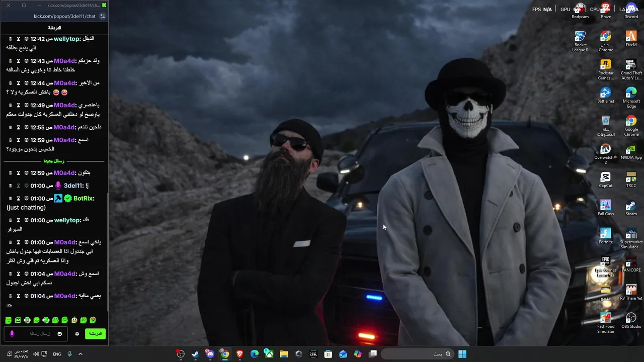Select the PANICORE desktop icon

tap(631, 264)
